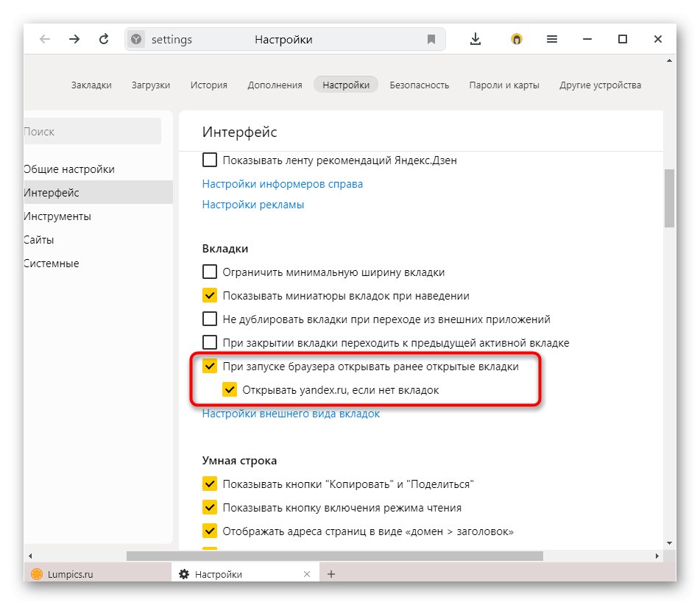Open the Downloads panel icon
Viewport: 700px width, 605px height.
[x=475, y=39]
